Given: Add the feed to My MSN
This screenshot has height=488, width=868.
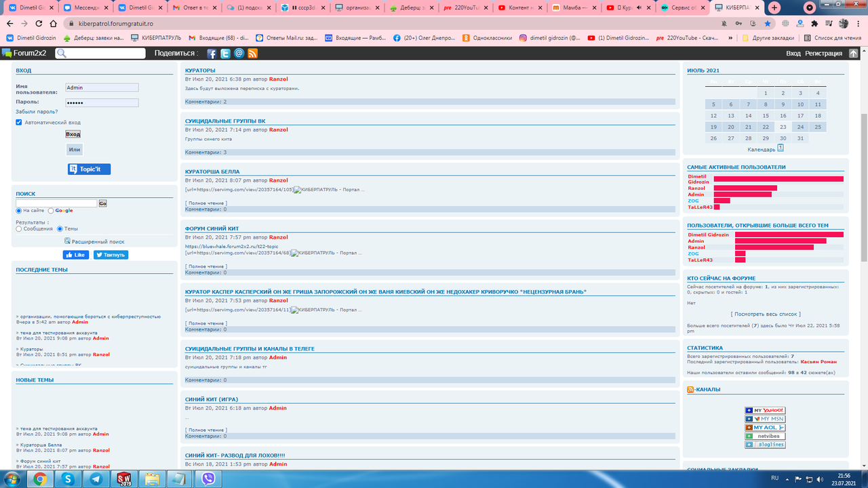Looking at the screenshot, I should click(x=765, y=419).
